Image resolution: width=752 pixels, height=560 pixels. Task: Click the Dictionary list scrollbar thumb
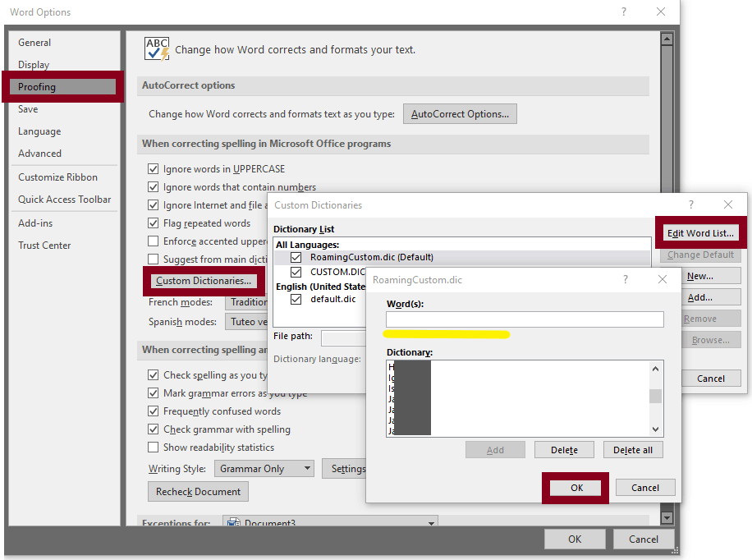tap(656, 396)
